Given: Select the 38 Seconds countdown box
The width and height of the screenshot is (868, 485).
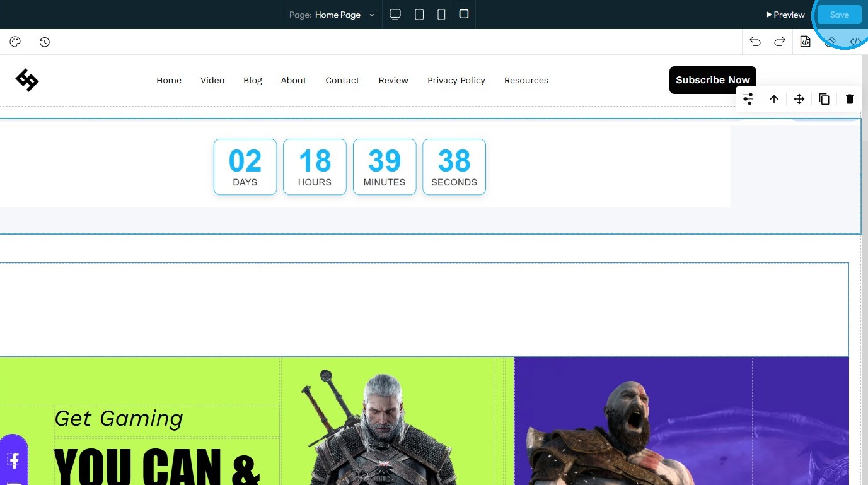Looking at the screenshot, I should coord(454,167).
